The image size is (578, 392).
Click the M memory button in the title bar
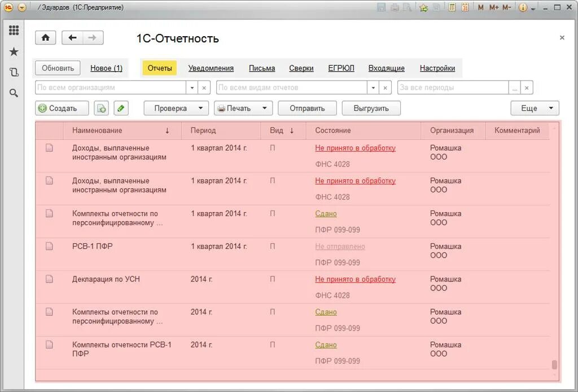pos(481,7)
